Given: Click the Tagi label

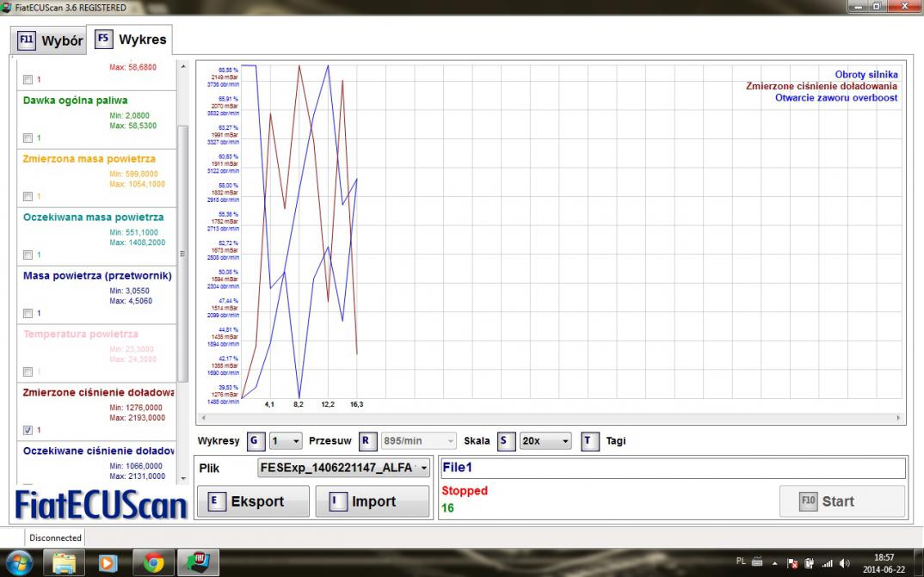Looking at the screenshot, I should pyautogui.click(x=616, y=441).
